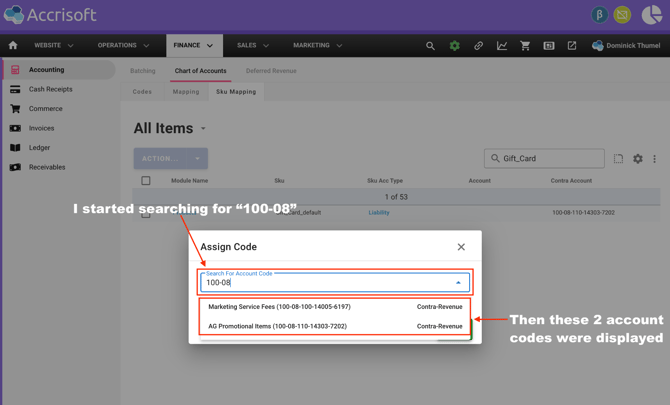The height and width of the screenshot is (405, 670).
Task: Click the shopping cart icon in toolbar
Action: tap(525, 46)
